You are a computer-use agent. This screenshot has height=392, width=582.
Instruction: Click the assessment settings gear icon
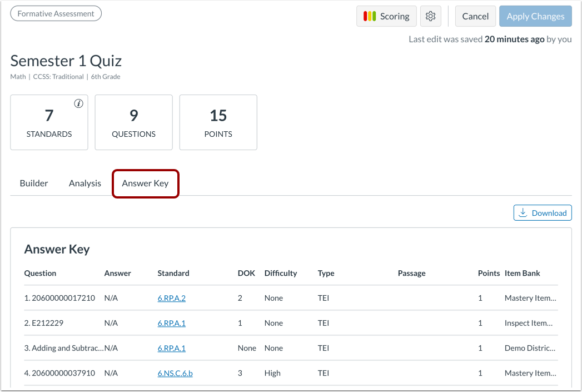tap(430, 16)
